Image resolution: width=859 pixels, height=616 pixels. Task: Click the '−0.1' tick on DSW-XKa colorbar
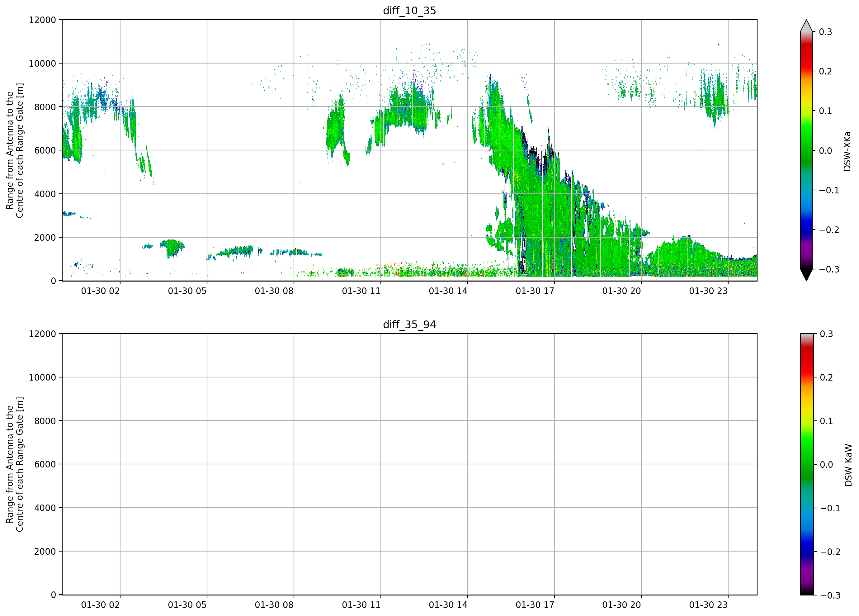tap(829, 190)
